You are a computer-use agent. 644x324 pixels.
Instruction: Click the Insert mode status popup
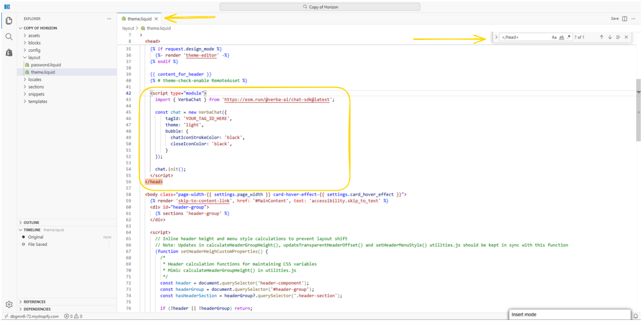(570, 314)
